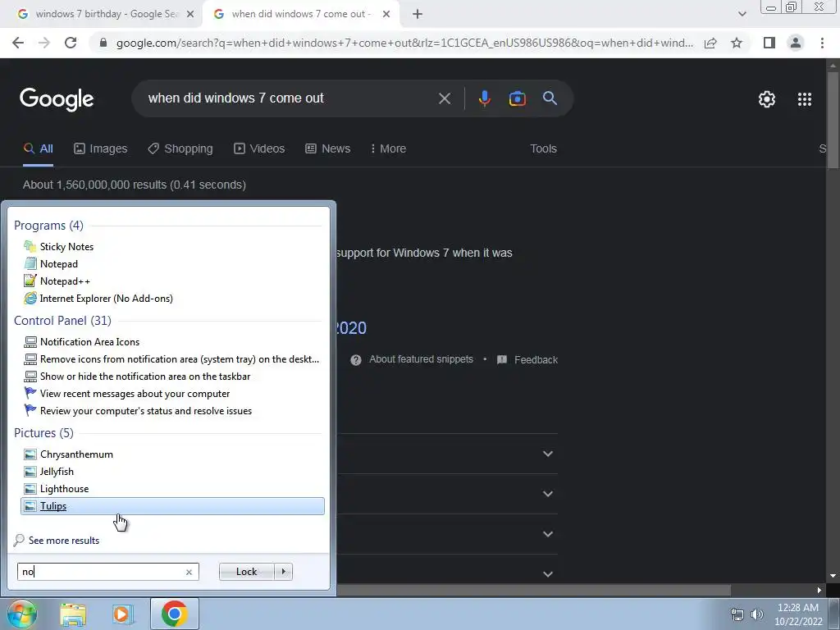Open the More search filters menu
The width and height of the screenshot is (840, 630).
[x=388, y=148]
